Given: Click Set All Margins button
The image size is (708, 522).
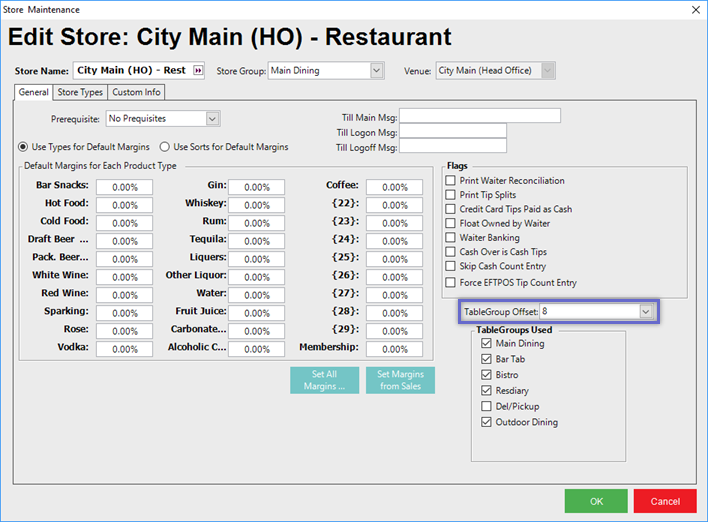Looking at the screenshot, I should click(324, 380).
